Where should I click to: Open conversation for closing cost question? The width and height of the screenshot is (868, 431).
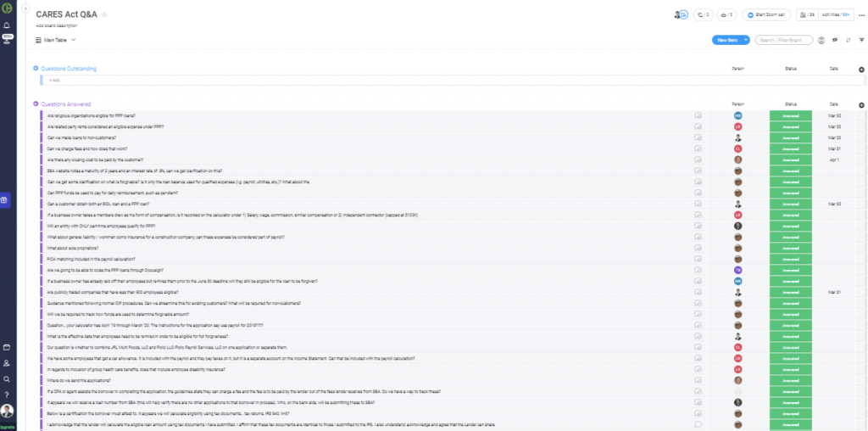(698, 160)
